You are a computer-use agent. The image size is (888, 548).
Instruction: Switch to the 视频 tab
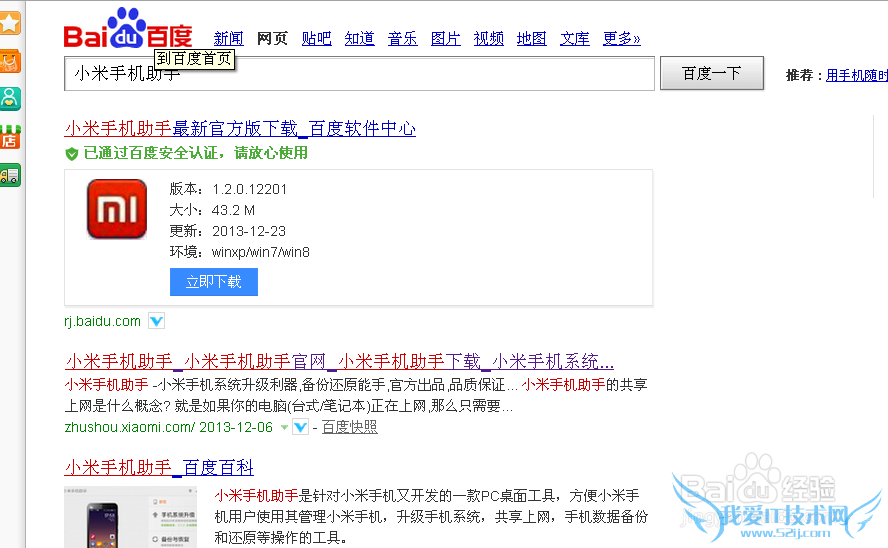tap(489, 38)
